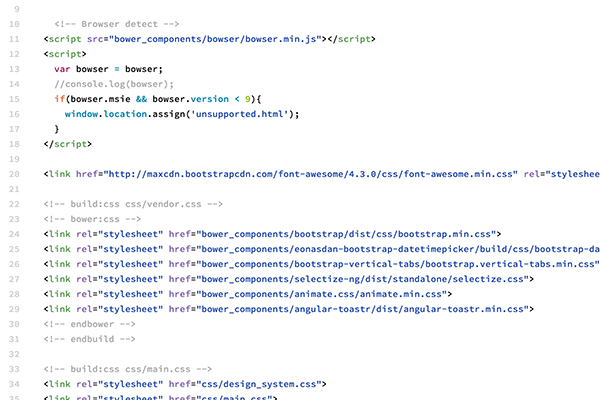Select the 'var bowser = bowser;' statement
The image size is (600, 400).
tap(108, 69)
